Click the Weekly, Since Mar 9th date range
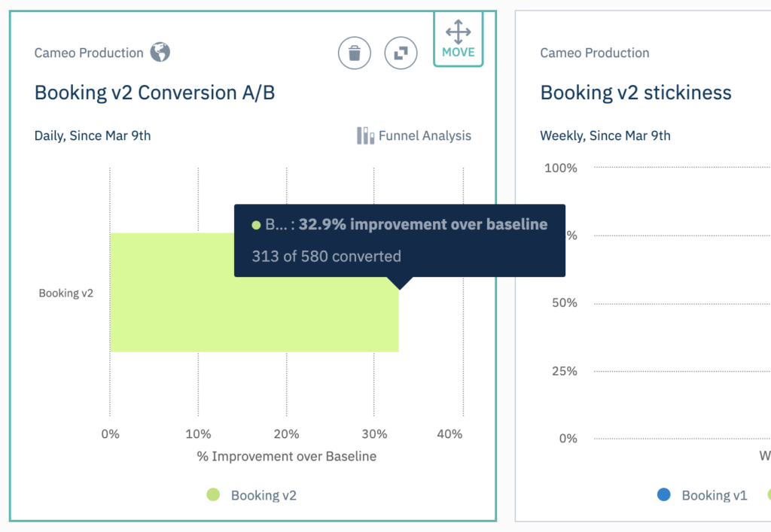The height and width of the screenshot is (532, 771). (x=605, y=136)
